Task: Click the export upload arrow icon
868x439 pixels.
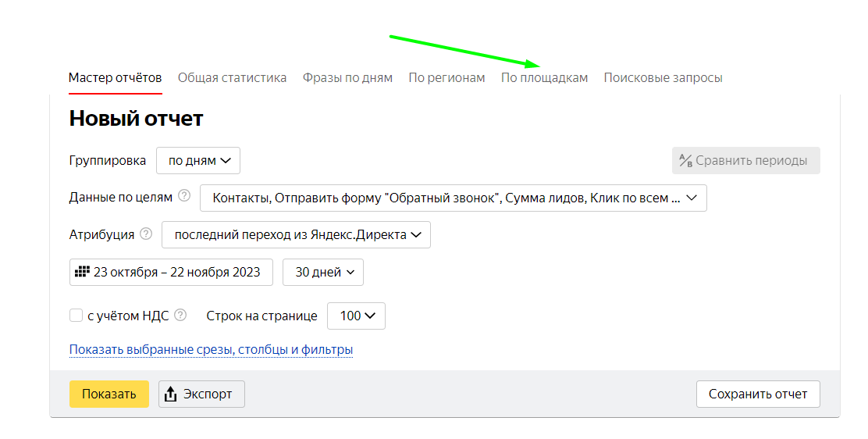Action: tap(170, 394)
